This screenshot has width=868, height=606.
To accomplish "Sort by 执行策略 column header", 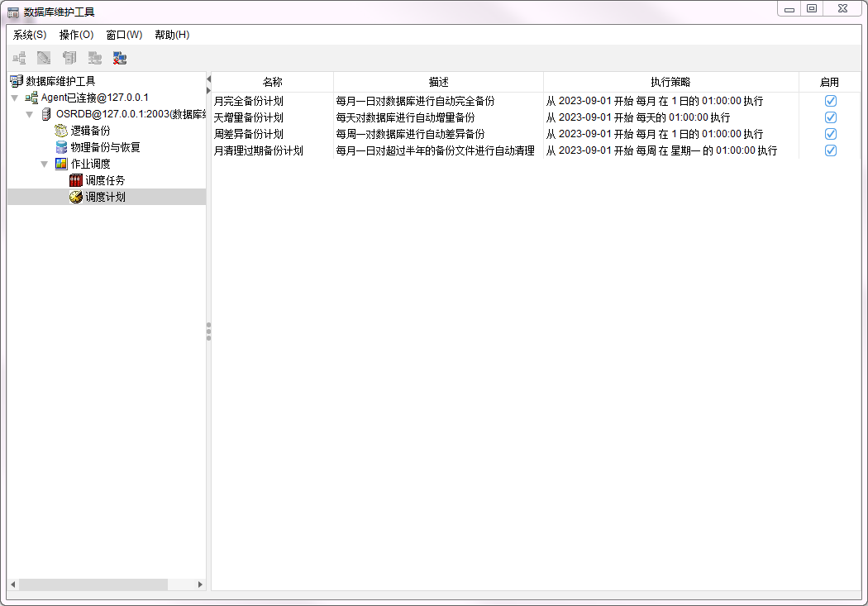I will (670, 82).
